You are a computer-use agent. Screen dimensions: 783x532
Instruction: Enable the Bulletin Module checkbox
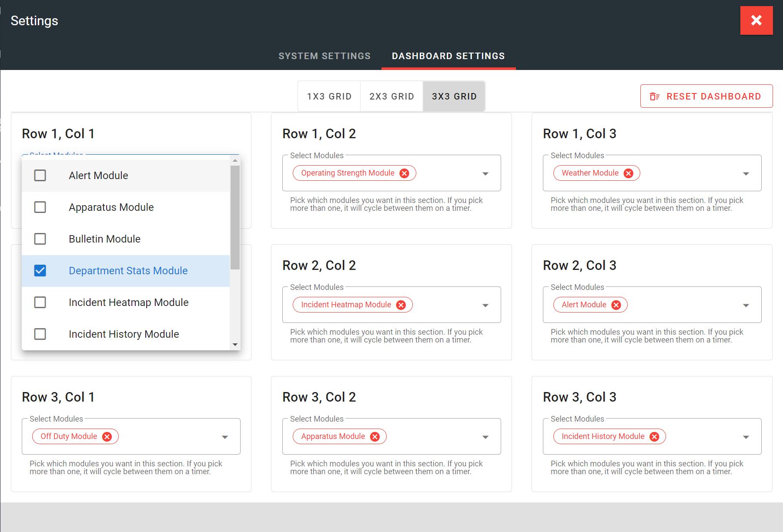(x=40, y=239)
